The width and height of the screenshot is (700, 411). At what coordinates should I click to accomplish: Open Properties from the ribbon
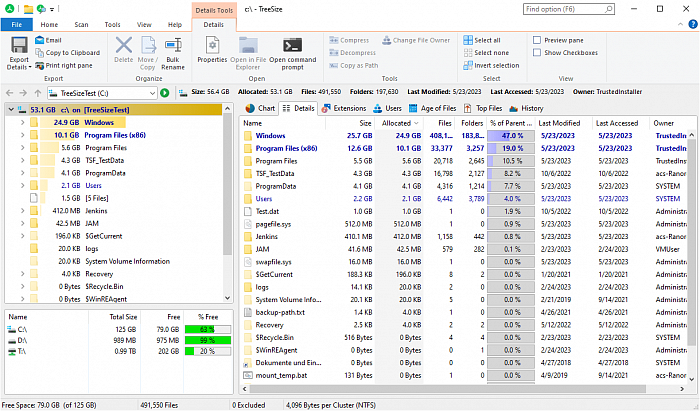212,50
